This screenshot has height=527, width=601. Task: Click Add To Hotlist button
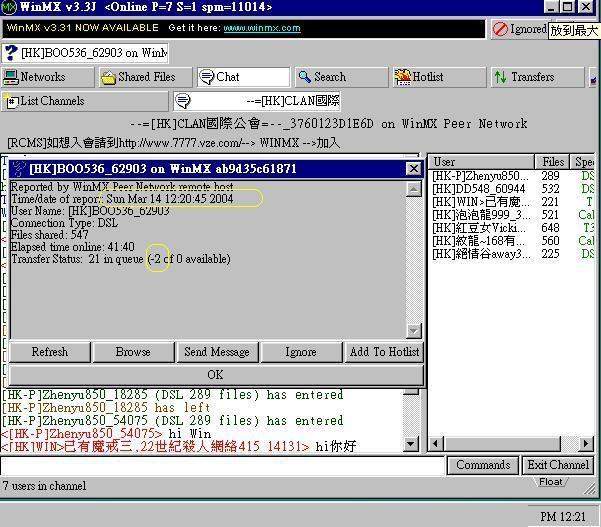coord(384,352)
